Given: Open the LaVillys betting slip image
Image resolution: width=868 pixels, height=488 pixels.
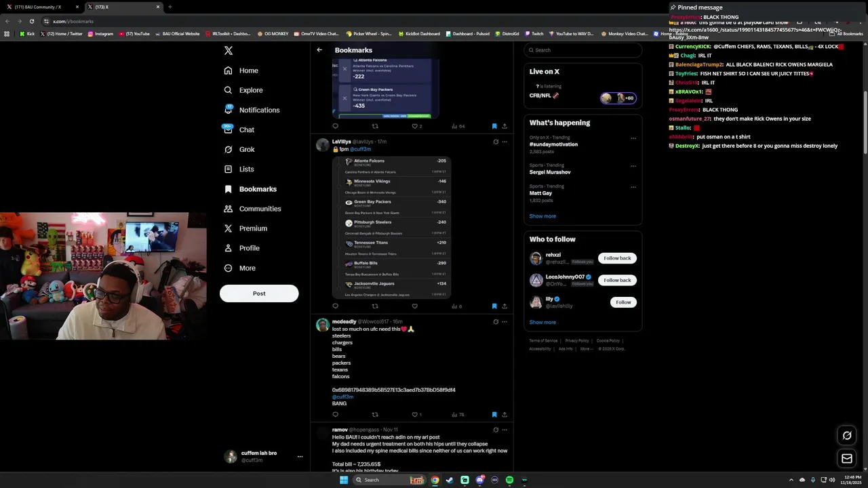Looking at the screenshot, I should (x=391, y=228).
